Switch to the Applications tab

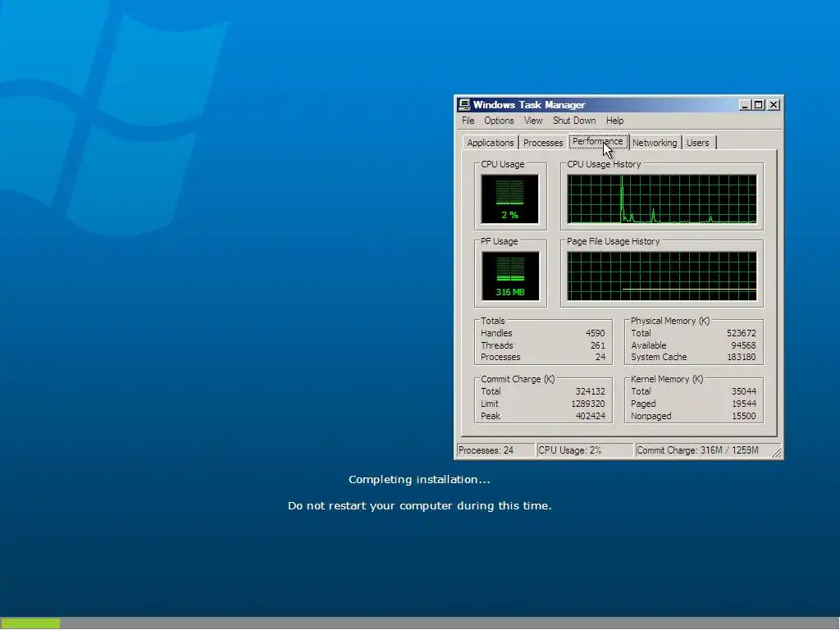(x=491, y=143)
